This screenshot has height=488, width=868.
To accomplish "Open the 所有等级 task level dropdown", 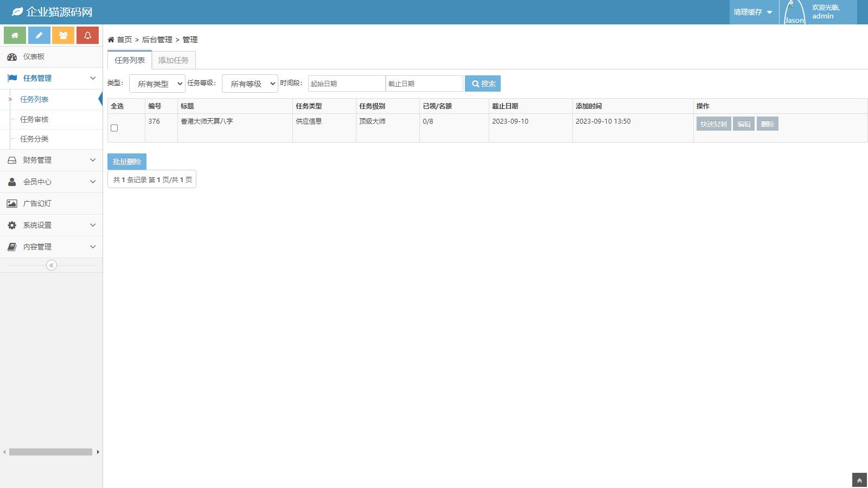I will point(250,84).
